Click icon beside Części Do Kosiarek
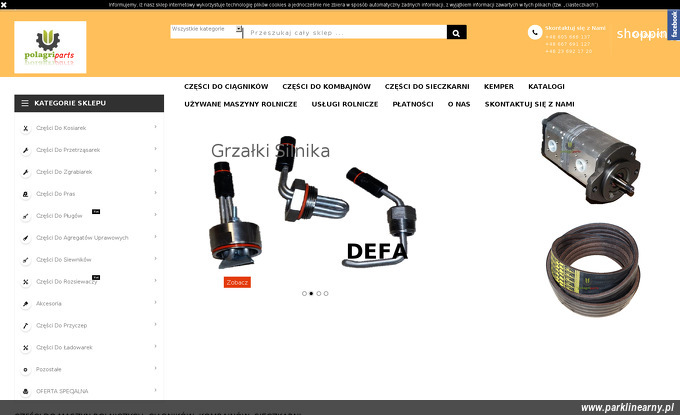Image resolution: width=680 pixels, height=415 pixels. pos(26,128)
